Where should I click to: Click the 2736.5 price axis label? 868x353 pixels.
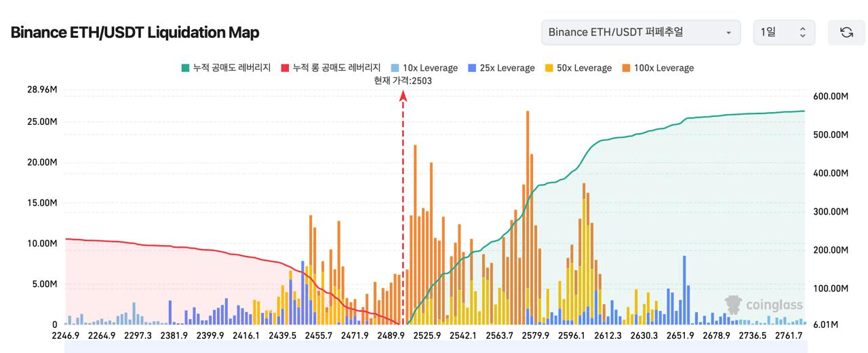[x=752, y=335]
